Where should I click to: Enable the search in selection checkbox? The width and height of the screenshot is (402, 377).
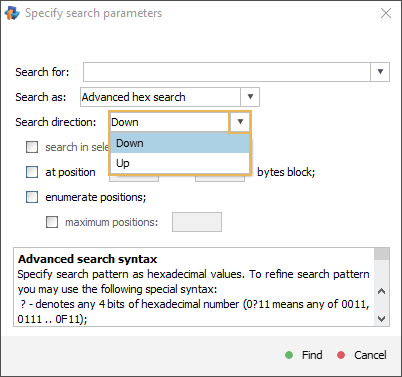[32, 147]
